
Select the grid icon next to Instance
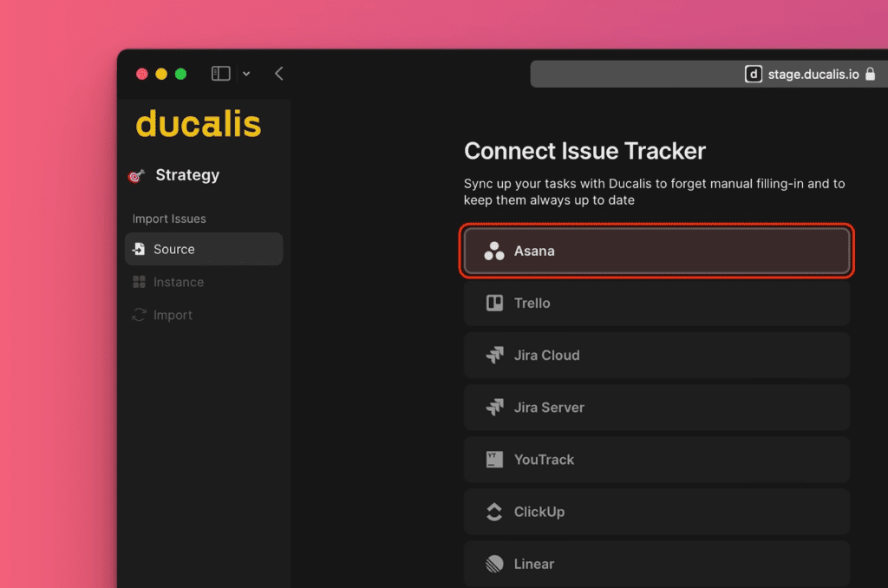[x=140, y=282]
